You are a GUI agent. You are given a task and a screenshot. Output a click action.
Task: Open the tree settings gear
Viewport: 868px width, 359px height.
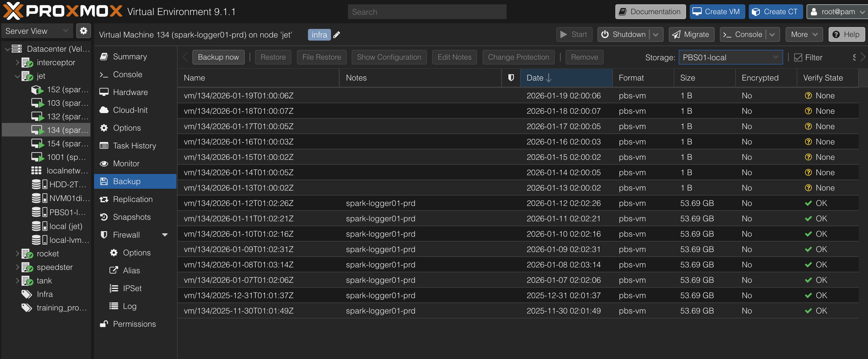83,31
